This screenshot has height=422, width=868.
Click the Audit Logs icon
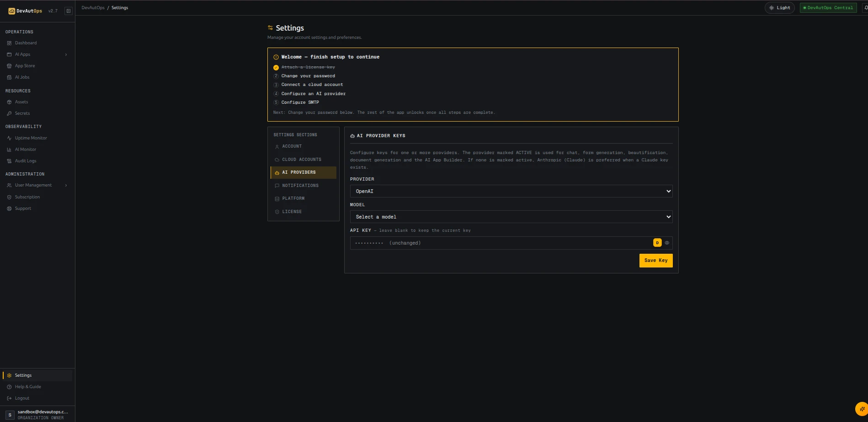coord(9,161)
